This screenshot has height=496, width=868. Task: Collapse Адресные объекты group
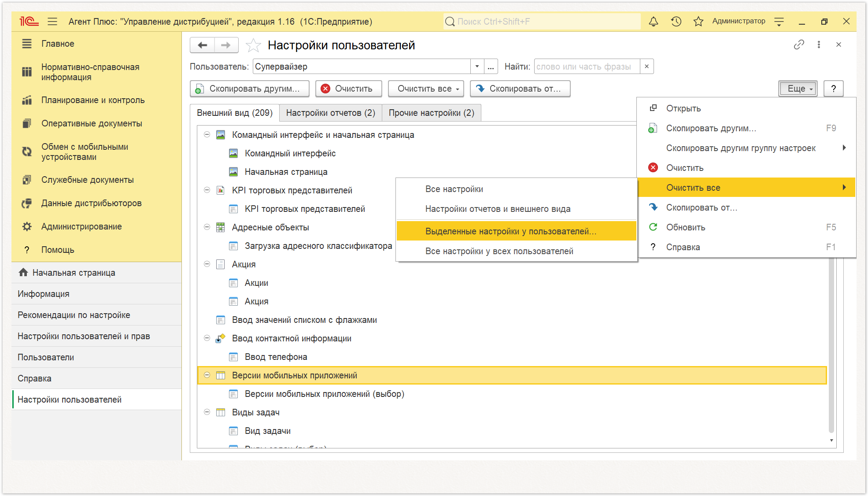pyautogui.click(x=207, y=227)
